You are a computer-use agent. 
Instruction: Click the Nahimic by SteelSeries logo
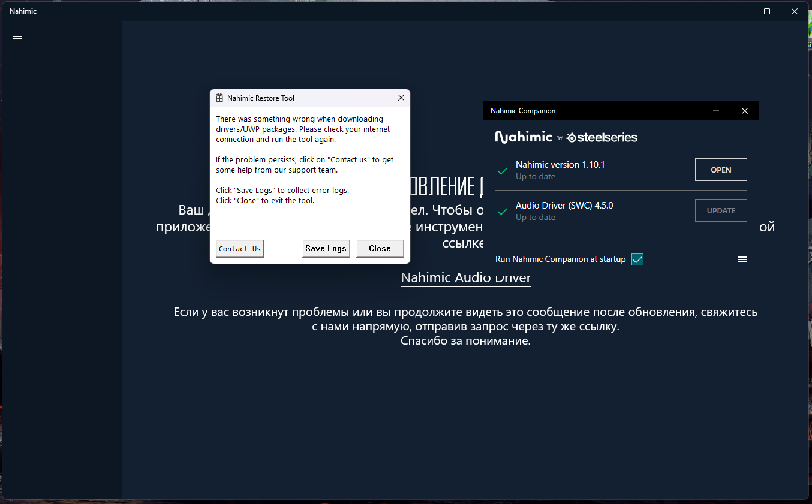(566, 137)
